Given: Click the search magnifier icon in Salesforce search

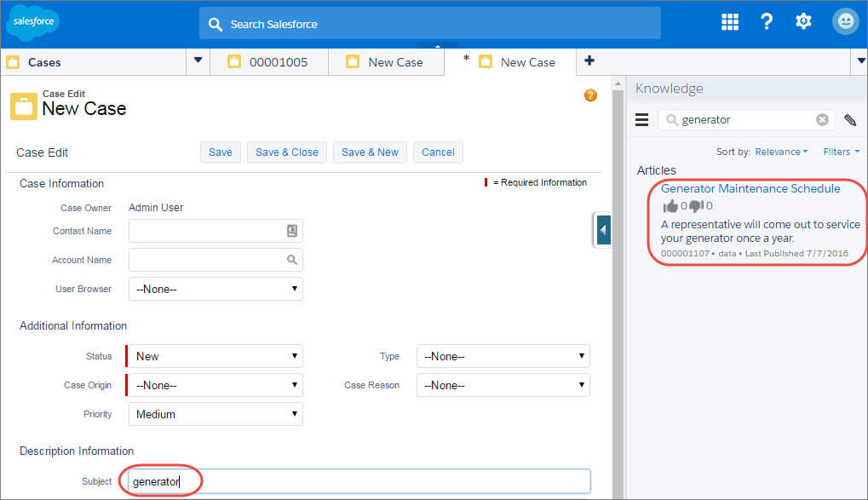Looking at the screenshot, I should (x=216, y=25).
